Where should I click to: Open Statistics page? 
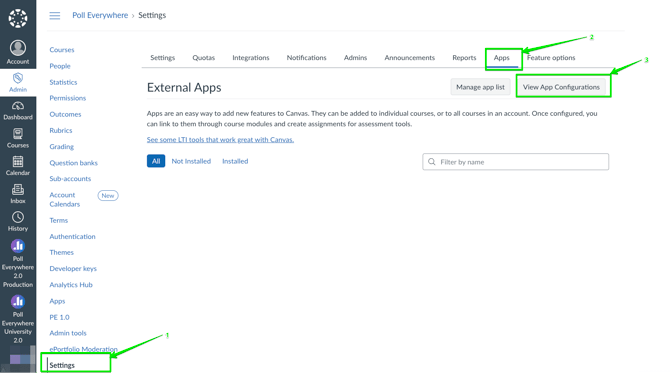(x=63, y=82)
